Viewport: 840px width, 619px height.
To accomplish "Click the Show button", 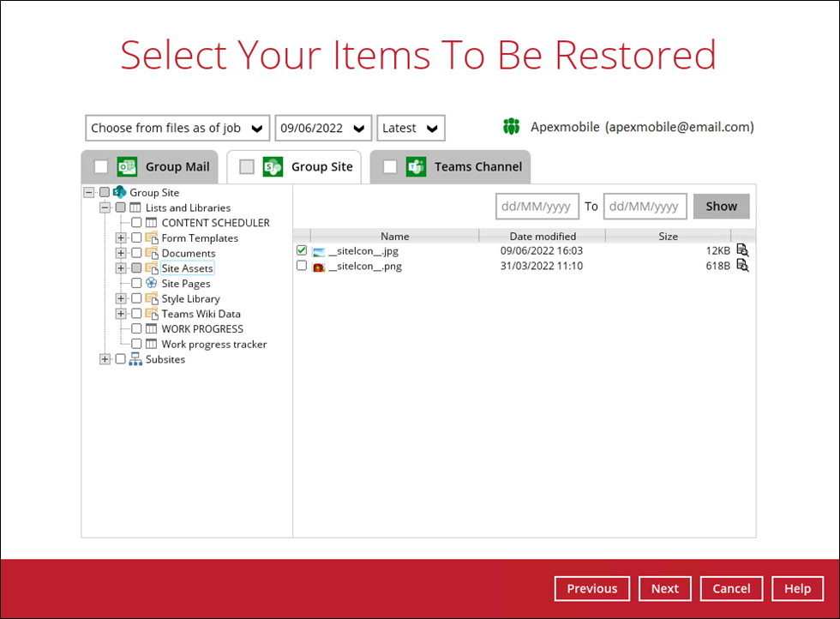I will [721, 207].
